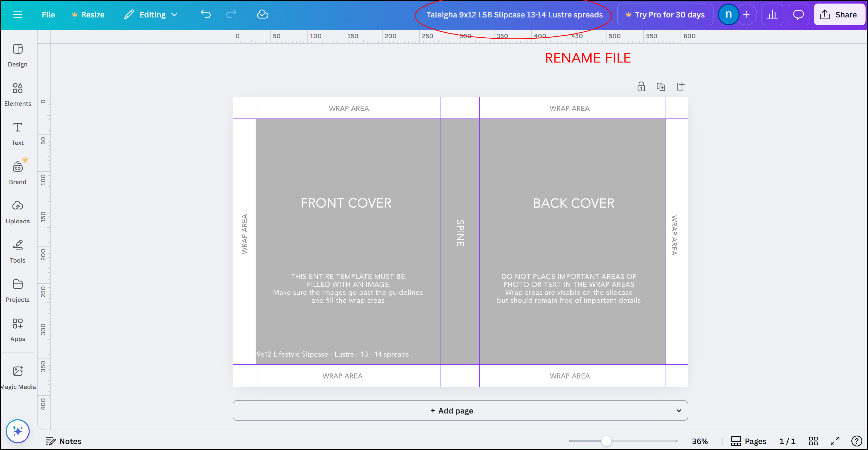Enter fullscreen present mode
Viewport: 868px width, 450px height.
(x=835, y=441)
